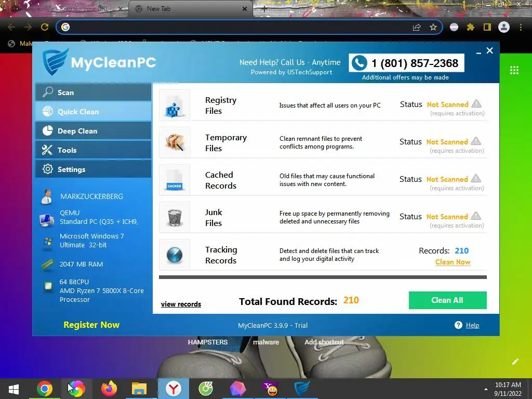The image size is (532, 399).
Task: Click the green Clean All button
Action: (x=447, y=300)
